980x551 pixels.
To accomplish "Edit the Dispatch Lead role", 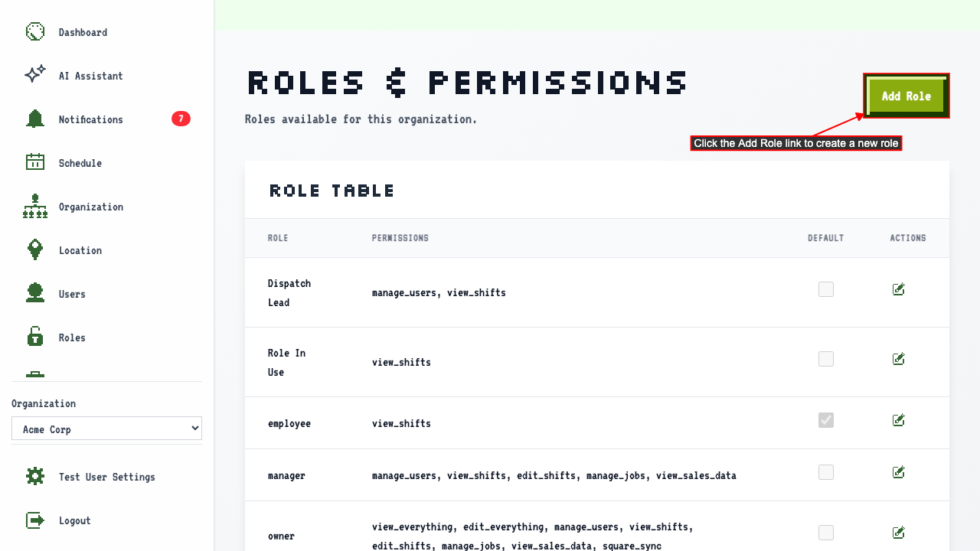I will [x=899, y=289].
